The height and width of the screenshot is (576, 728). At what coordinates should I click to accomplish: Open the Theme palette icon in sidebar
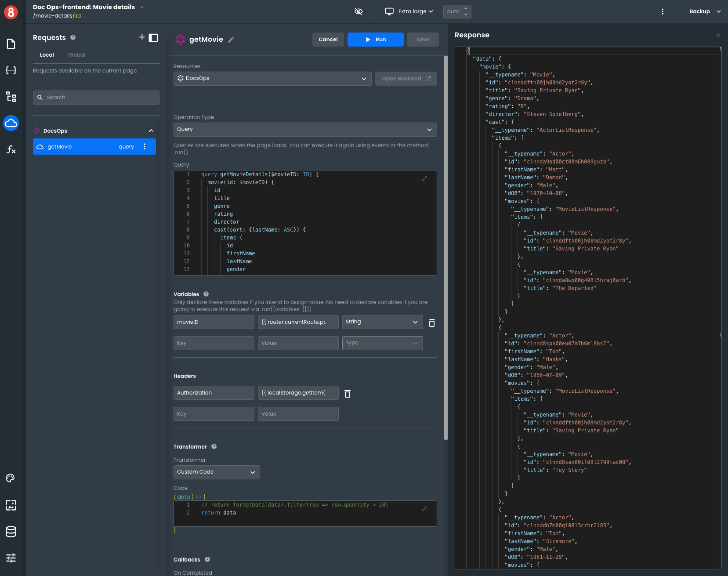(11, 478)
